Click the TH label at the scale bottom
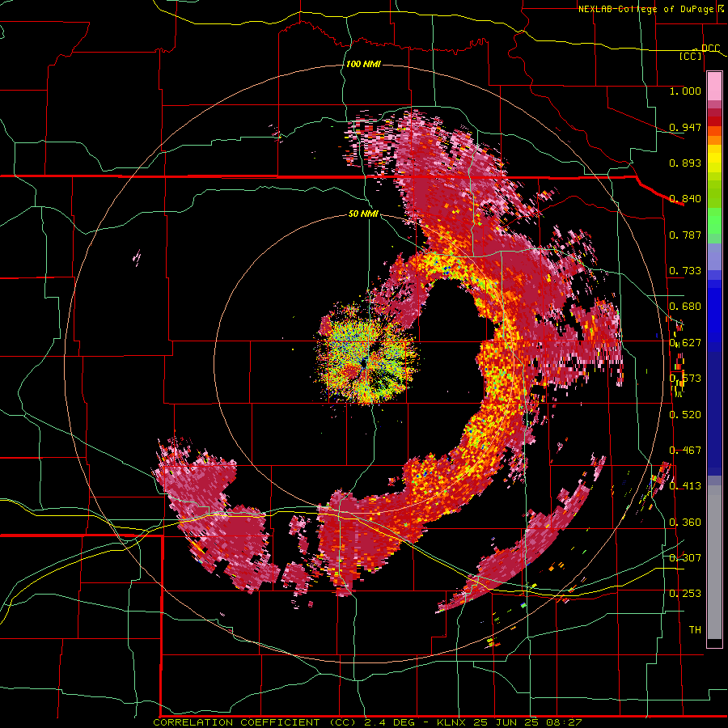 tap(695, 630)
